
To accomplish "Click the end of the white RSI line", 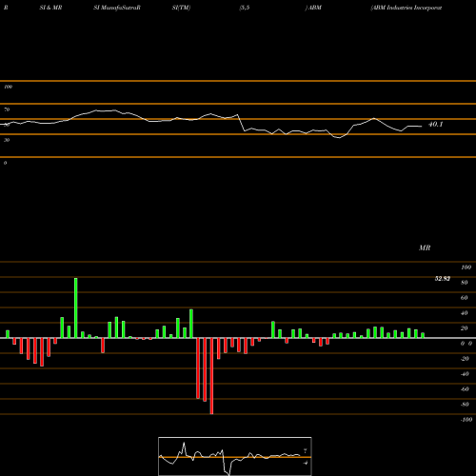I will pyautogui.click(x=422, y=127).
